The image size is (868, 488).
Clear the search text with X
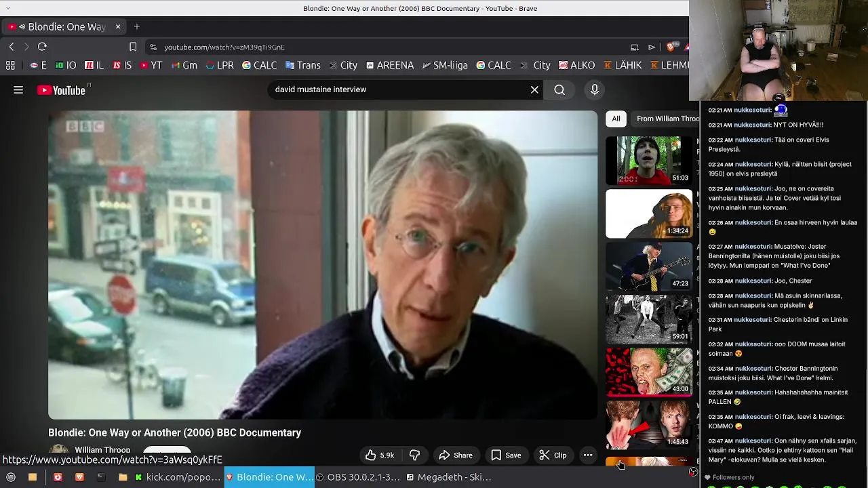534,89
